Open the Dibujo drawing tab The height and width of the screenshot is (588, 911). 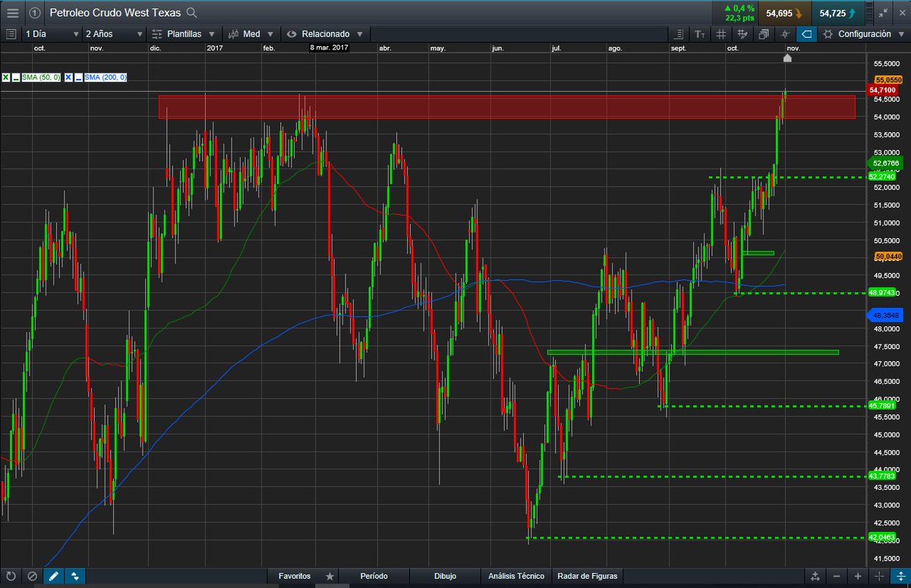click(x=446, y=577)
